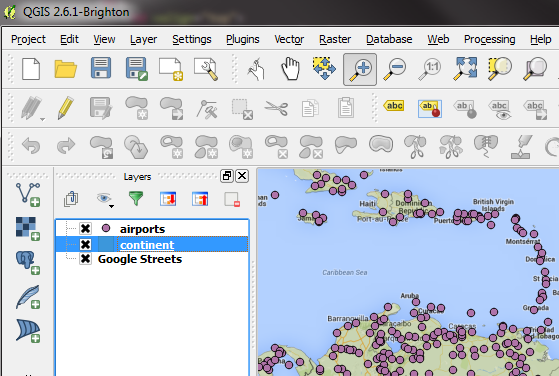This screenshot has width=559, height=376.
Task: Zoom to native 1:1 resolution
Action: coord(430,69)
